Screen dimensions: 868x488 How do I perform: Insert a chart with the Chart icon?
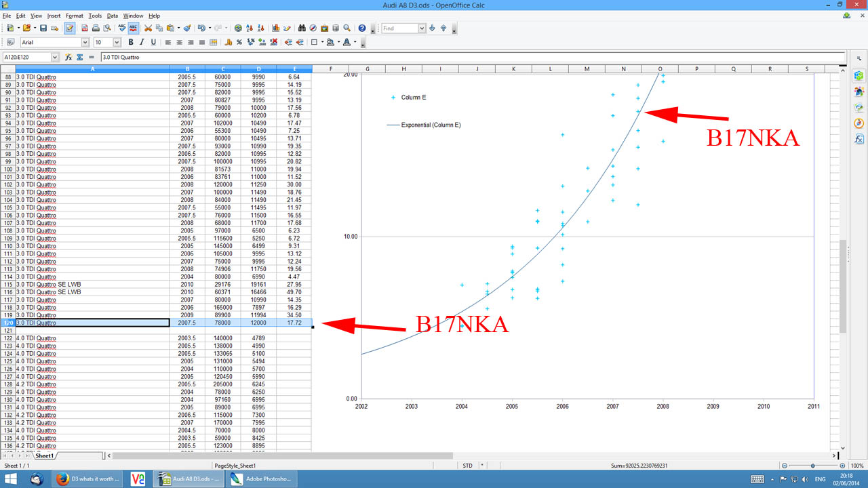point(276,28)
